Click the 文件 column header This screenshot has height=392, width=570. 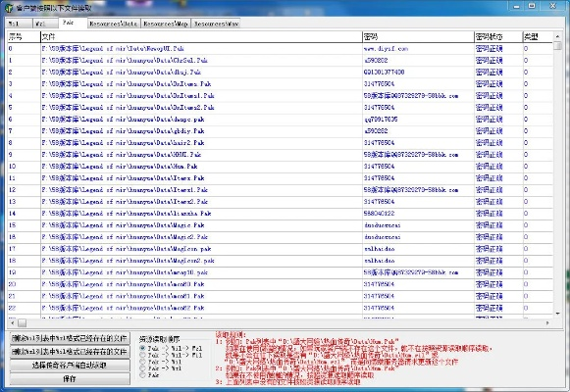201,36
